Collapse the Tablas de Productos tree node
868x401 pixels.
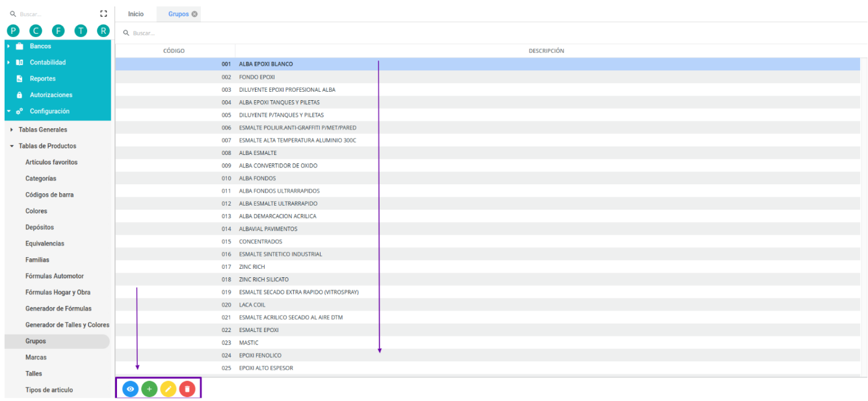coord(12,146)
